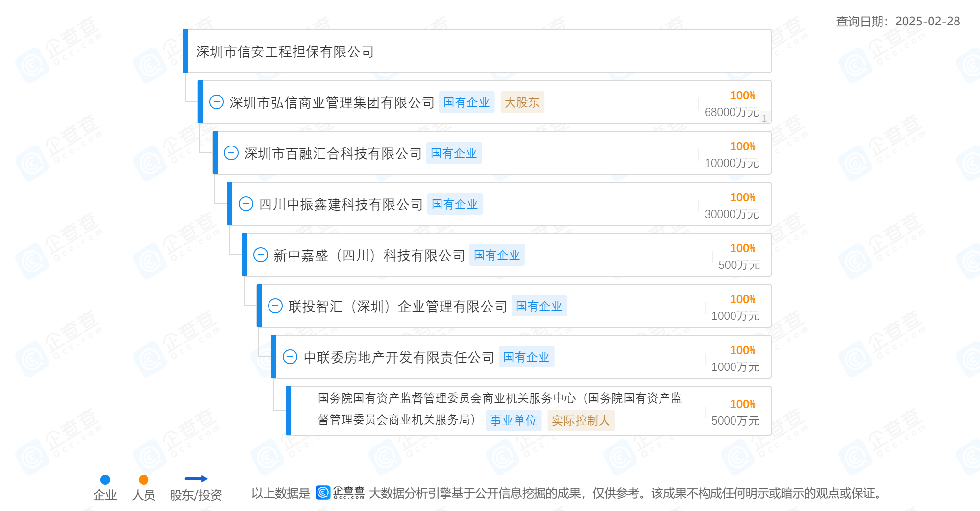The width and height of the screenshot is (980, 511).
Task: Collapse the 四川中振鑫建科技有限公司 node
Action: click(x=245, y=204)
